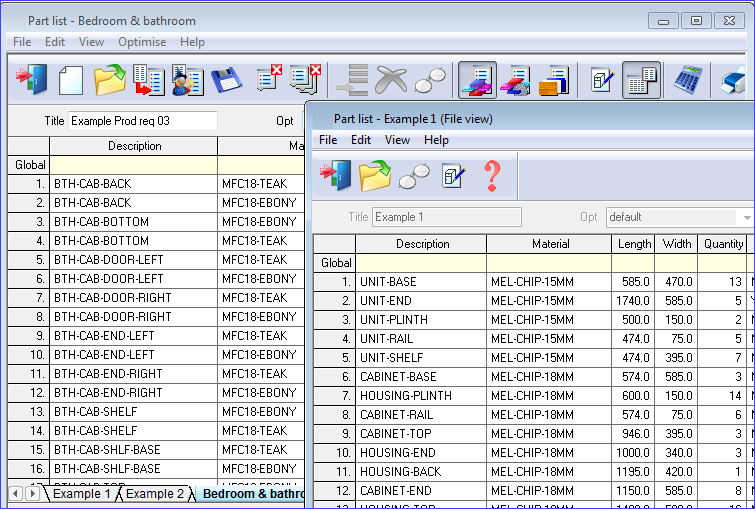Select the HOUSING-PLINTH description cell

pyautogui.click(x=421, y=396)
